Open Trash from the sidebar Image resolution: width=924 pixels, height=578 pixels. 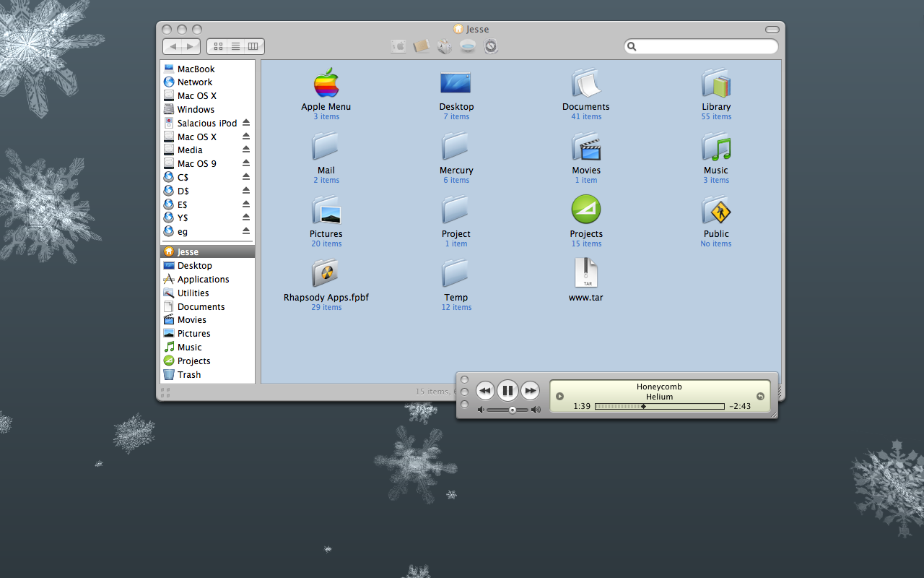point(207,374)
